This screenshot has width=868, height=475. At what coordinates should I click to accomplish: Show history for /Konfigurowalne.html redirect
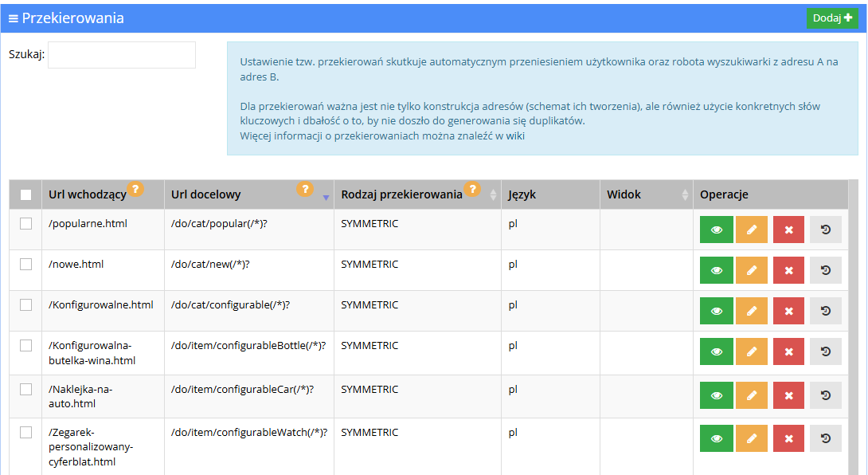(x=825, y=311)
